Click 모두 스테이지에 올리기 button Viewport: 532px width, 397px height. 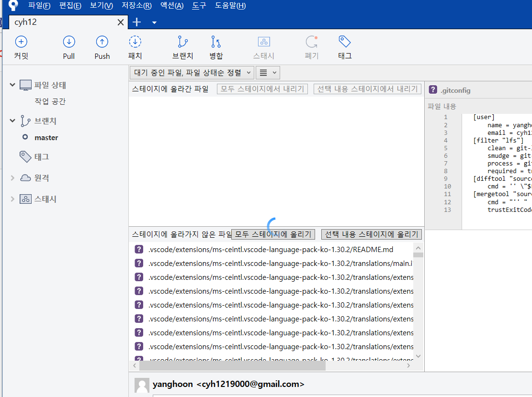[x=273, y=234]
